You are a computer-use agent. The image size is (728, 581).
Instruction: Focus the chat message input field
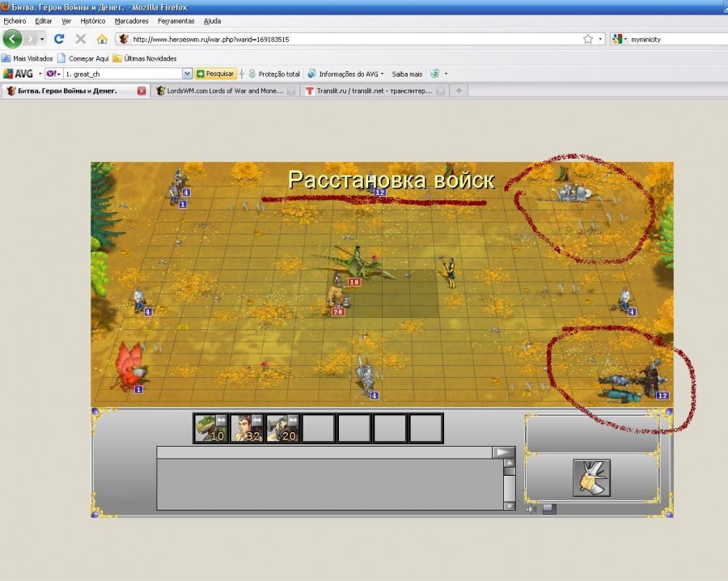coord(324,452)
